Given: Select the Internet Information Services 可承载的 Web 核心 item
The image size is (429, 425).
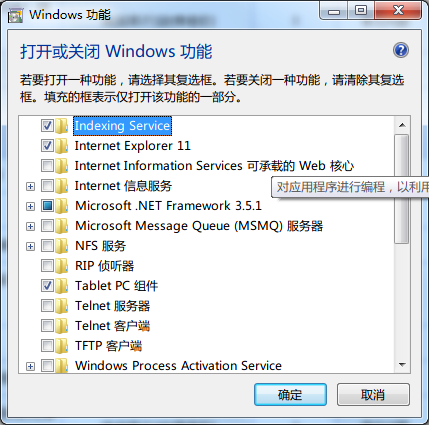Looking at the screenshot, I should click(214, 166).
